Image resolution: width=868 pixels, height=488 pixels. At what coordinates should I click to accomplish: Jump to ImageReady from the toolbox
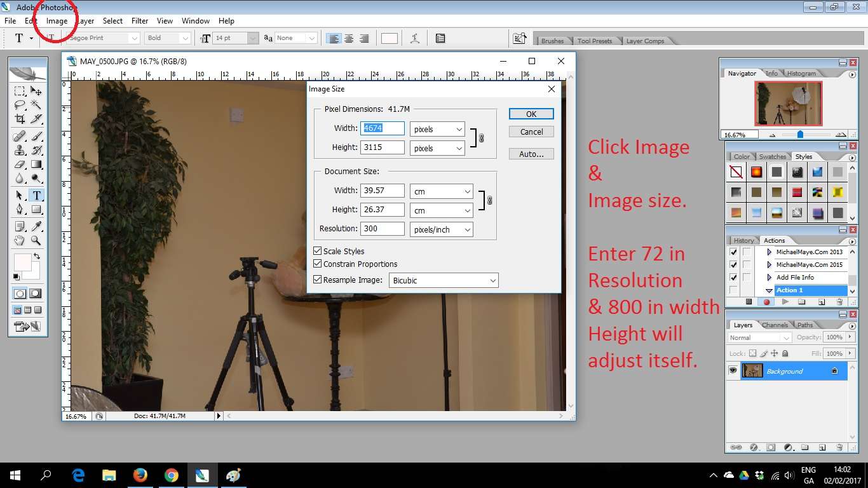[x=28, y=327]
